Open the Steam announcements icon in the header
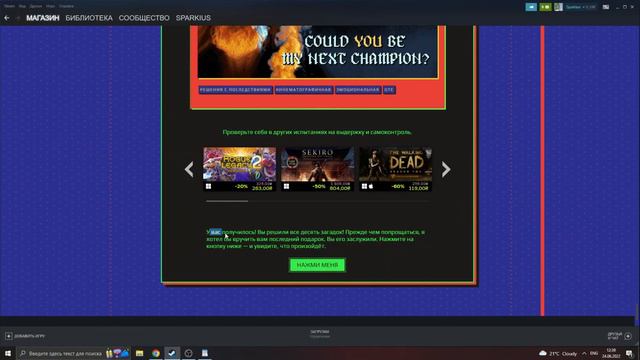 click(x=531, y=7)
